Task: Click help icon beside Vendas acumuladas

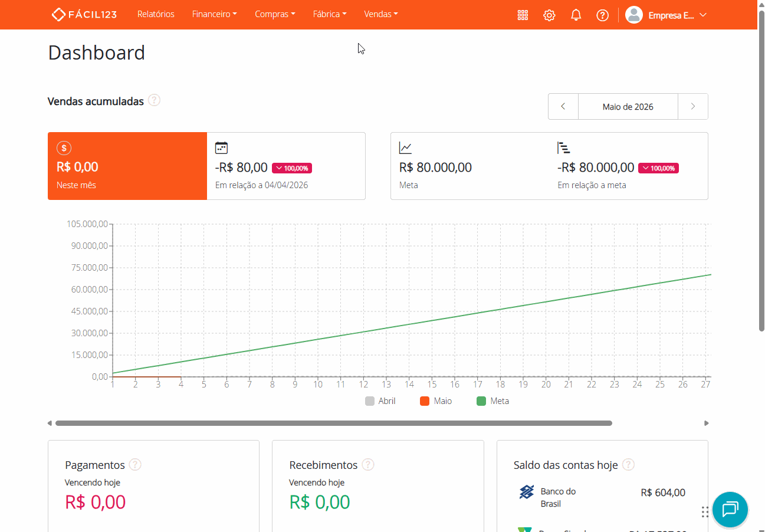Action: pos(154,100)
